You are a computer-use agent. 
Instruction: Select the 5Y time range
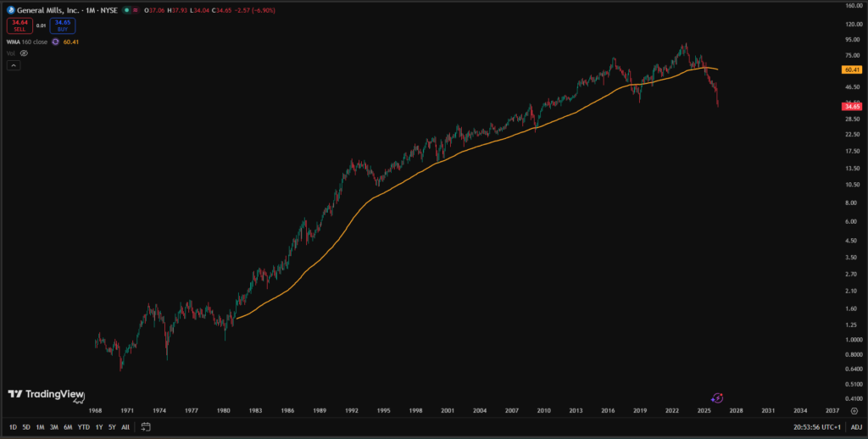pos(113,427)
